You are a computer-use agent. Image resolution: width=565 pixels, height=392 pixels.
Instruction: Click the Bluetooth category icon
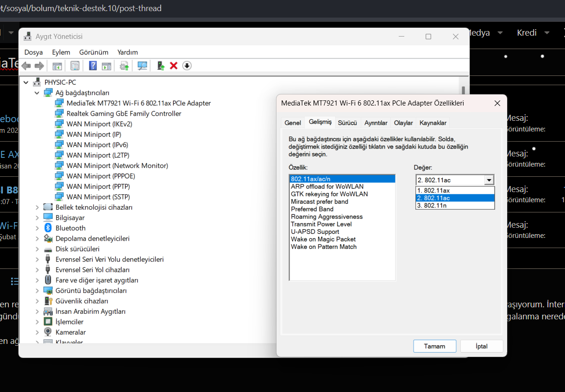48,228
